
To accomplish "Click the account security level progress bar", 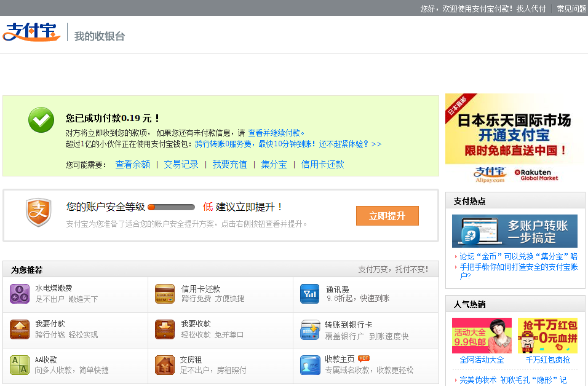I will 172,207.
